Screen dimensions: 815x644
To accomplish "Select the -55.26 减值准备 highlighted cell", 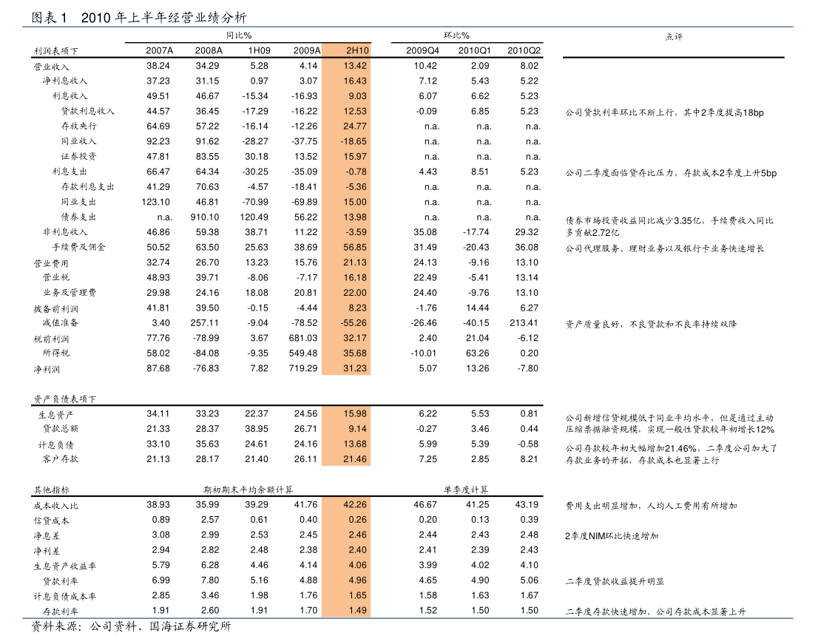I will [x=354, y=322].
